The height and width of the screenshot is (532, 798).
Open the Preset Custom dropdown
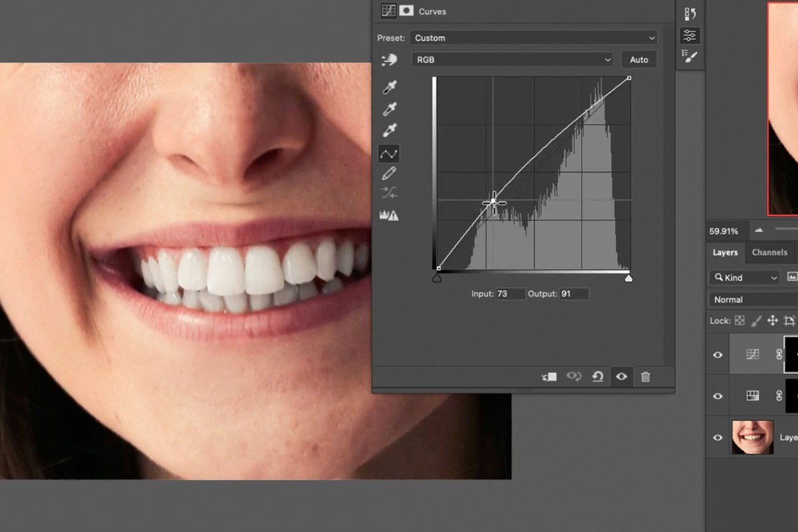point(533,38)
